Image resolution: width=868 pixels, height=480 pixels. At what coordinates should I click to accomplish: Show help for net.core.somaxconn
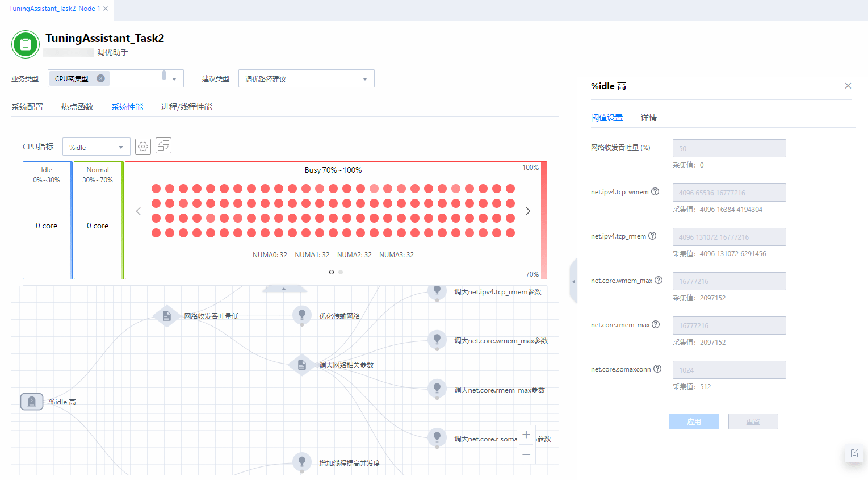[x=657, y=369]
